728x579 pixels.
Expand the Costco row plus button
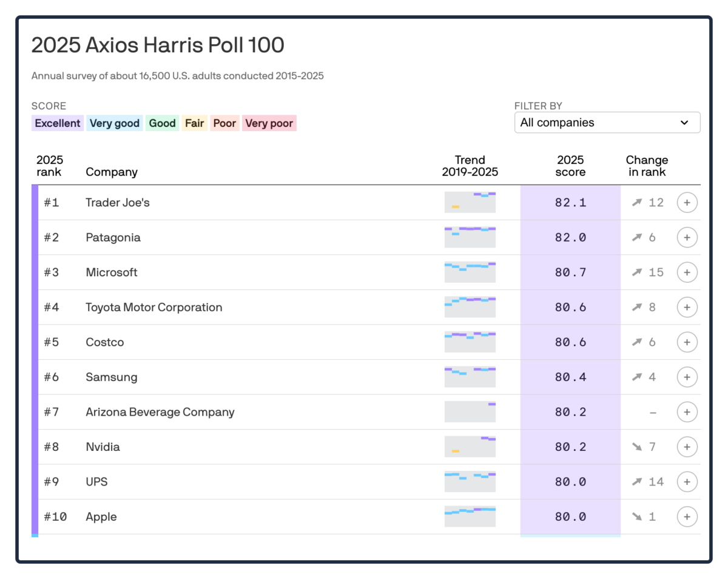[687, 342]
